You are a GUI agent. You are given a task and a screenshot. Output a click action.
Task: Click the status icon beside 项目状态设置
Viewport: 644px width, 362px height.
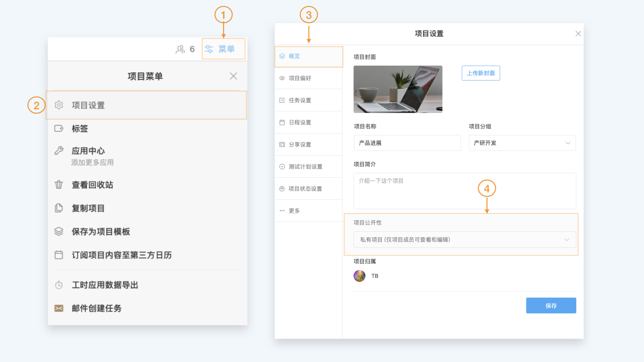click(282, 189)
